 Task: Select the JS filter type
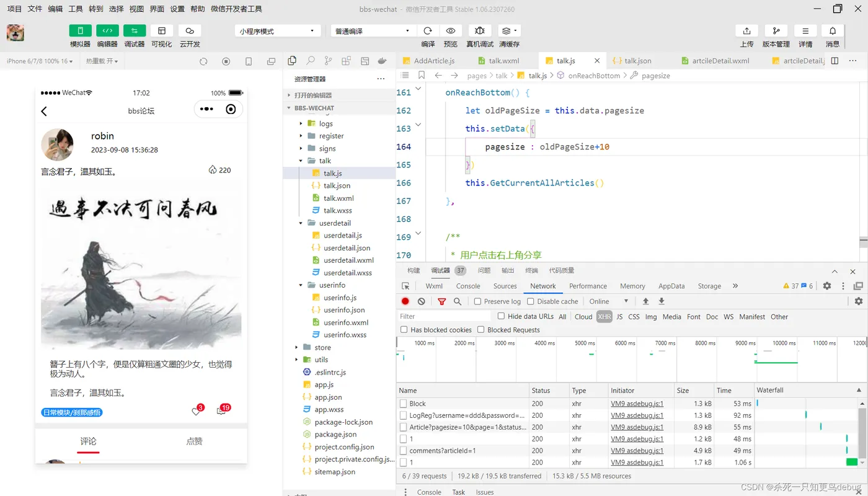click(619, 316)
